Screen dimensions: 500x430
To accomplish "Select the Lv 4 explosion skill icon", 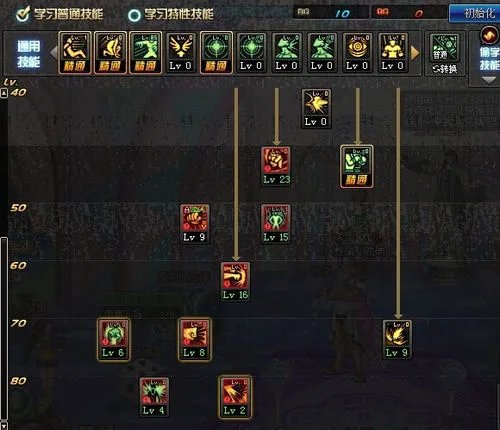I will [154, 397].
